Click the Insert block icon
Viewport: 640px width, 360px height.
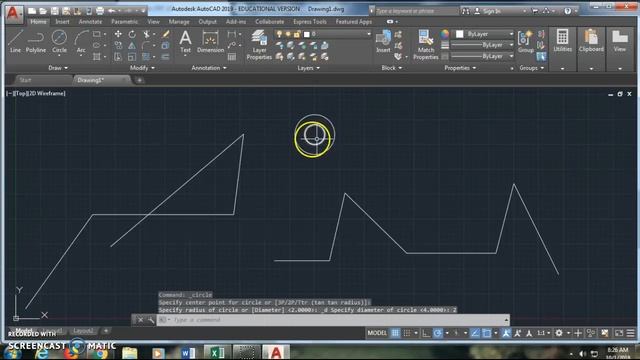[383, 41]
